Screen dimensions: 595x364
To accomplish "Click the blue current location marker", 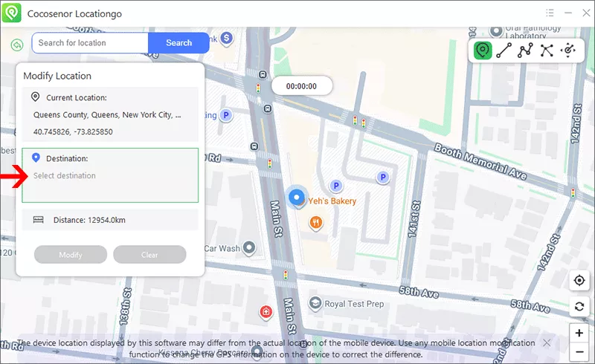I will [296, 197].
